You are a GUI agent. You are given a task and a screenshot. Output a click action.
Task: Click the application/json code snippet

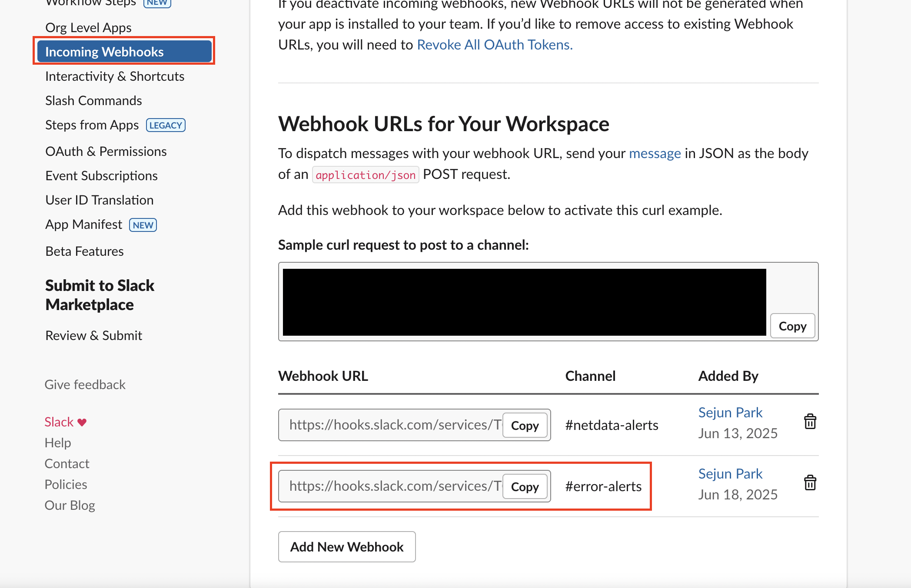(x=366, y=175)
